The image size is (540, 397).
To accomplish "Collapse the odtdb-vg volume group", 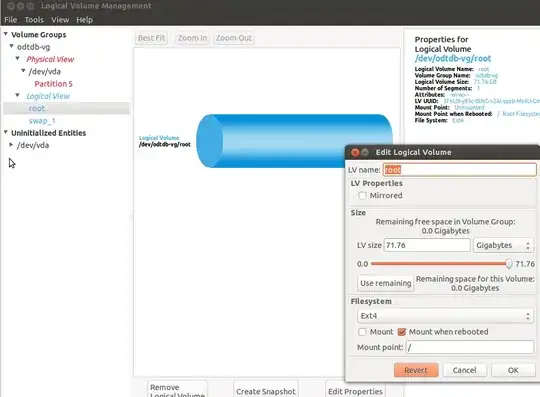I will 11,46.
